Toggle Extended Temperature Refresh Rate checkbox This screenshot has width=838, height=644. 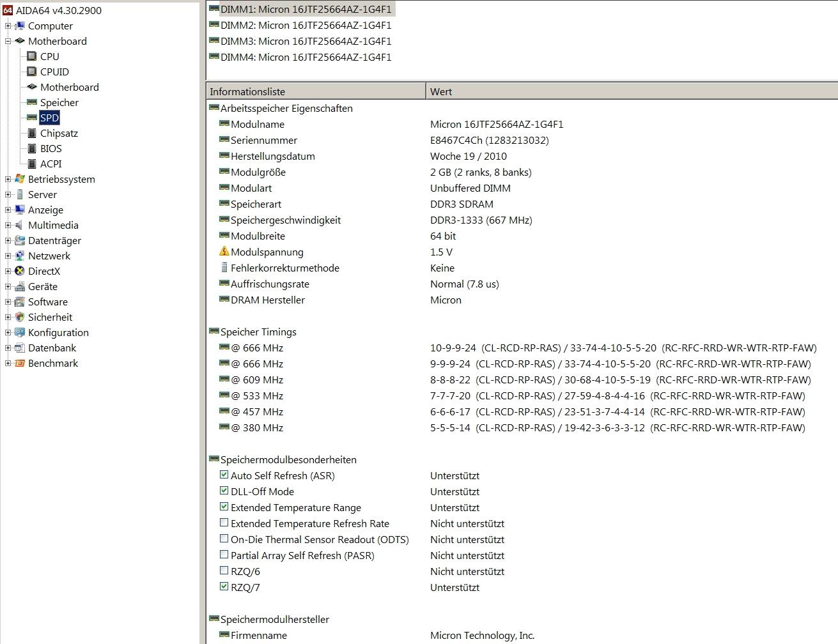pyautogui.click(x=224, y=523)
